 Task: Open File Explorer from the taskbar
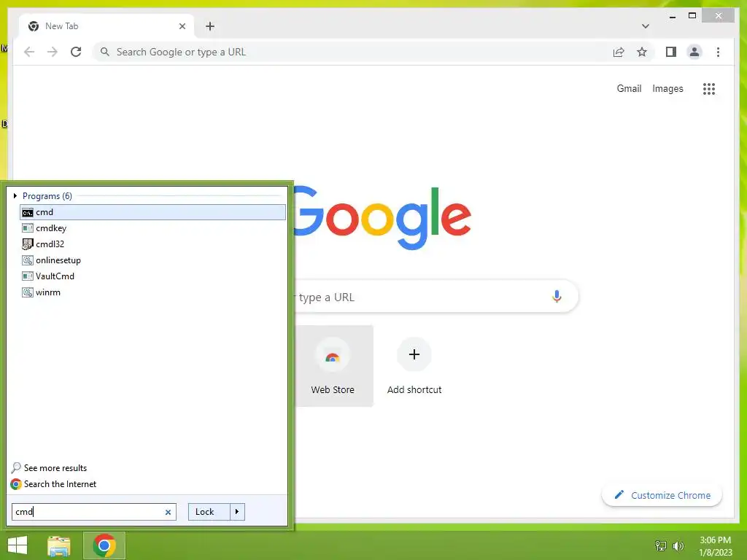[x=59, y=545]
